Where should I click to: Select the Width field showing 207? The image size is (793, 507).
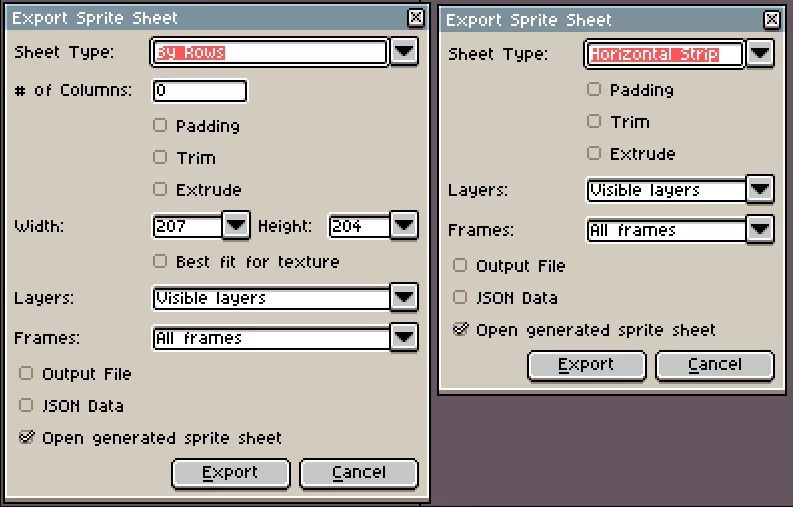(187, 226)
